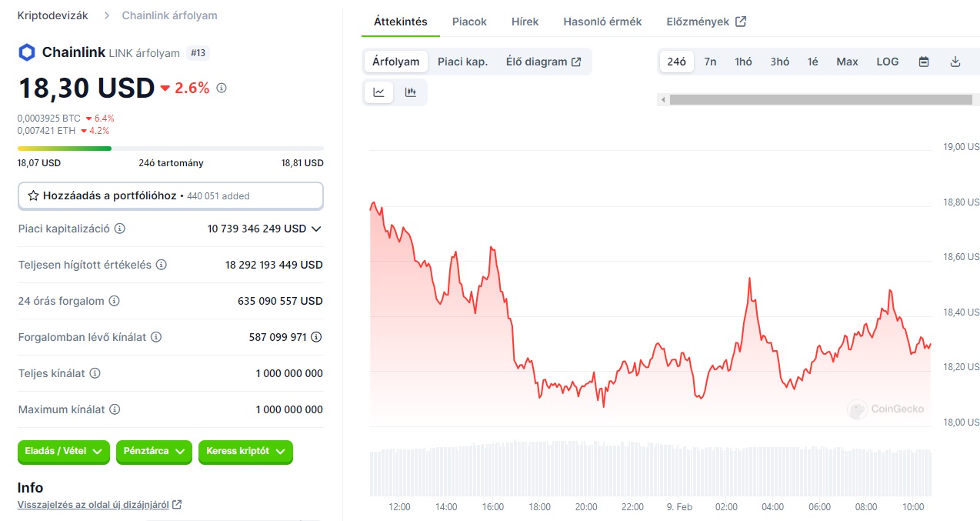Image resolution: width=980 pixels, height=521 pixels.
Task: Switch to the Áttekintés tab
Action: click(x=401, y=22)
